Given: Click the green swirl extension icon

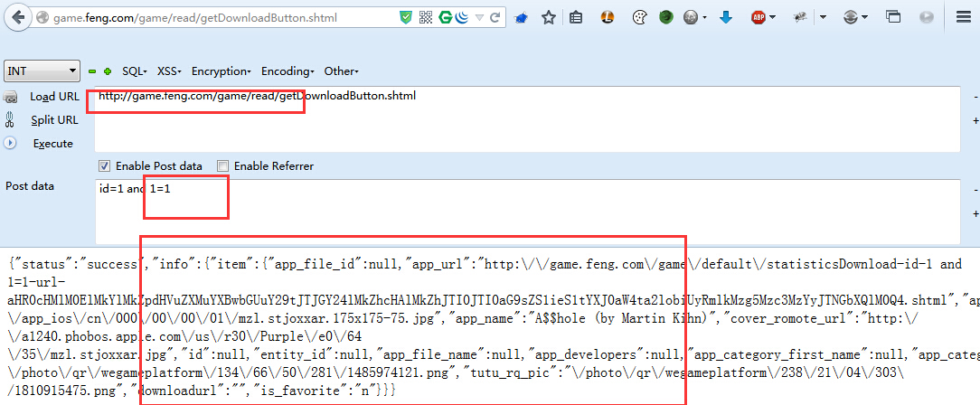Looking at the screenshot, I should coord(666,18).
